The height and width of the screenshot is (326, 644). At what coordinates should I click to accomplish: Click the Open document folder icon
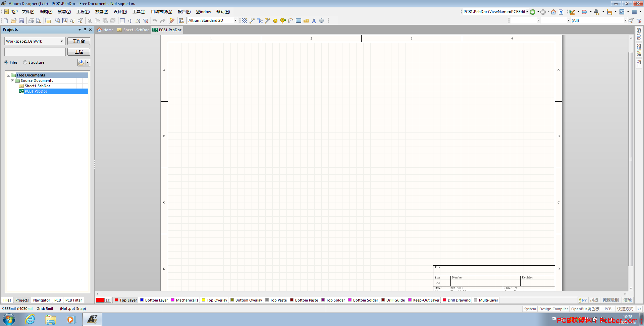pos(13,21)
